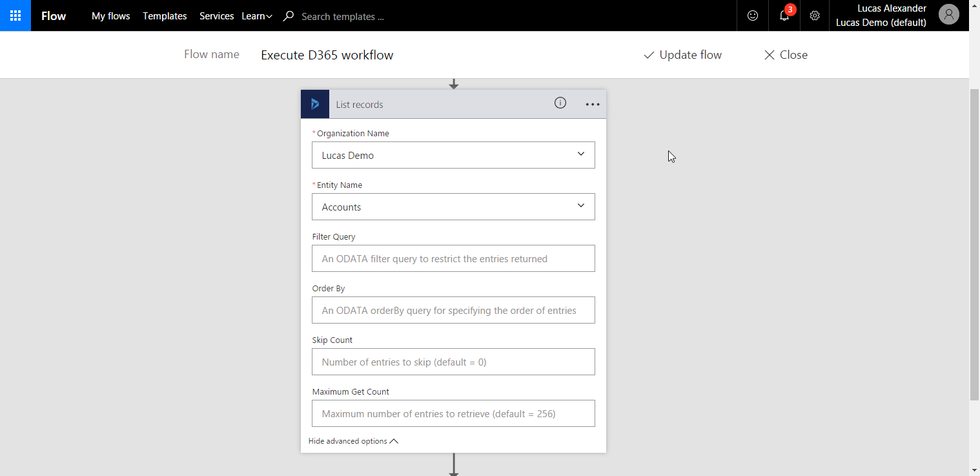
Task: Show info for List records step
Action: coord(560,103)
